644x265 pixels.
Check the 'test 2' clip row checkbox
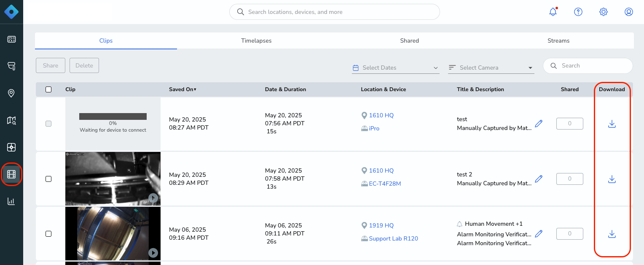coord(48,179)
